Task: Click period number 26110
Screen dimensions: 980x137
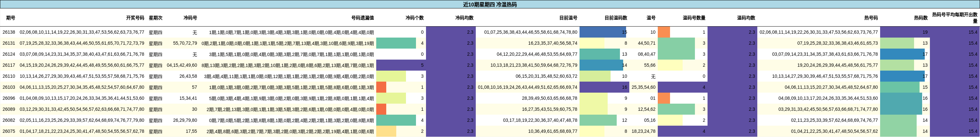Action: [9, 76]
